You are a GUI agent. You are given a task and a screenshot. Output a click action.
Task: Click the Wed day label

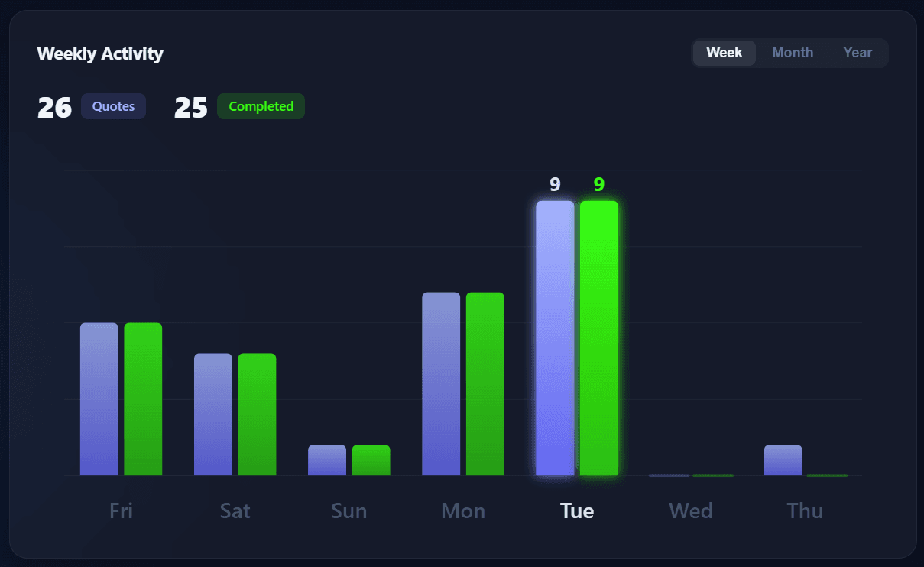691,510
